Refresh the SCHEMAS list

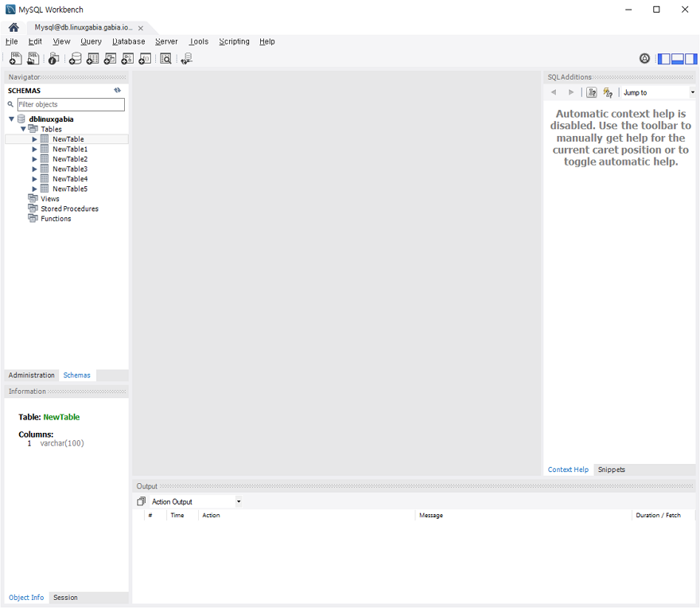tap(118, 90)
